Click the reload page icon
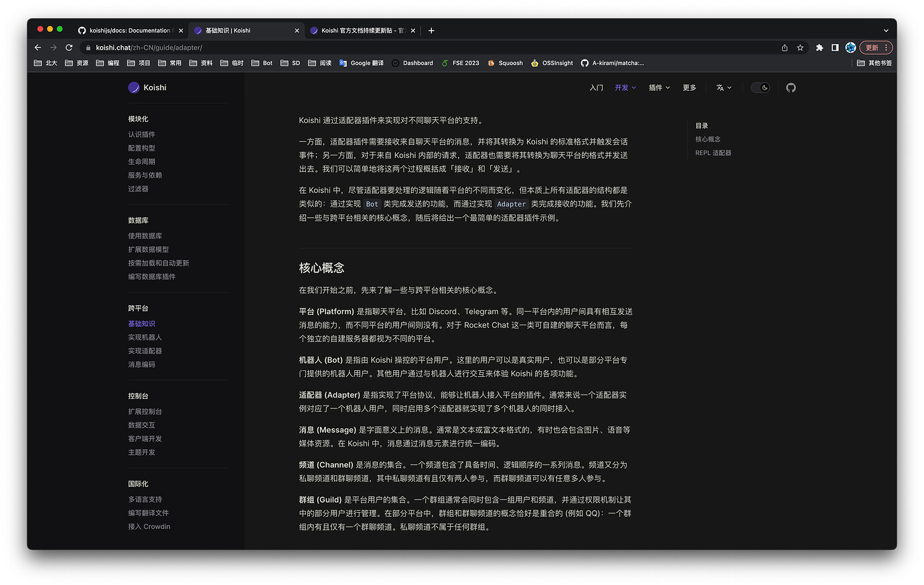The height and width of the screenshot is (585, 924). click(x=69, y=48)
